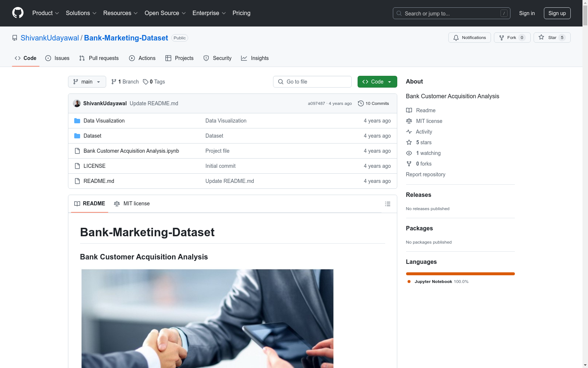
Task: Click the scale icon beside MIT license in About
Action: click(409, 121)
